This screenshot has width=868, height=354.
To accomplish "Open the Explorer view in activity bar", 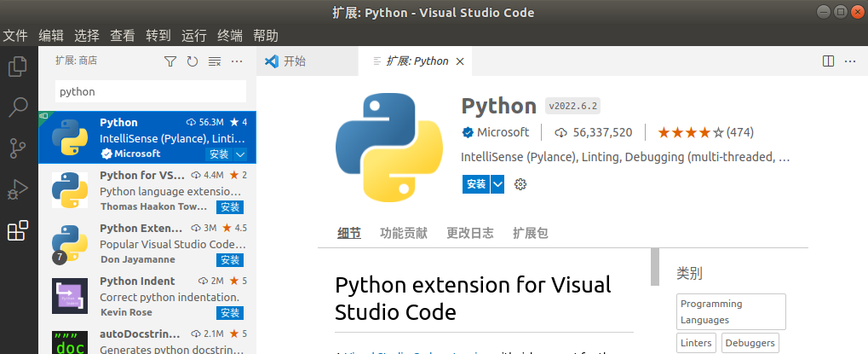I will point(18,66).
